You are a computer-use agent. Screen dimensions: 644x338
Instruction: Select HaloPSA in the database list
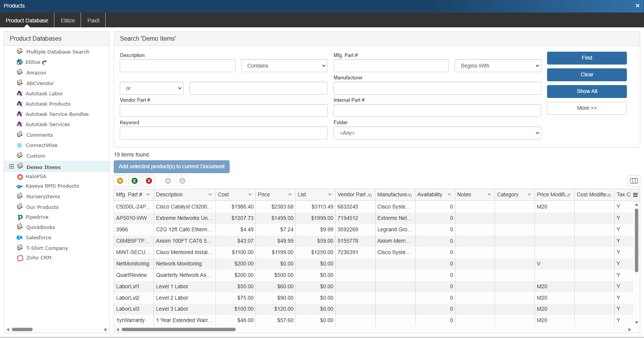(36, 177)
